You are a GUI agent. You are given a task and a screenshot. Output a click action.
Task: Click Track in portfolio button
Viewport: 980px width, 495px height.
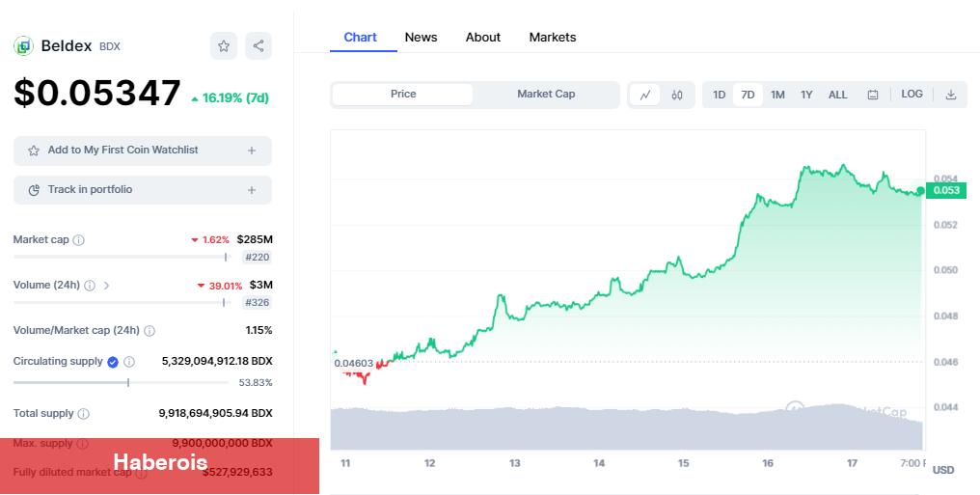143,190
